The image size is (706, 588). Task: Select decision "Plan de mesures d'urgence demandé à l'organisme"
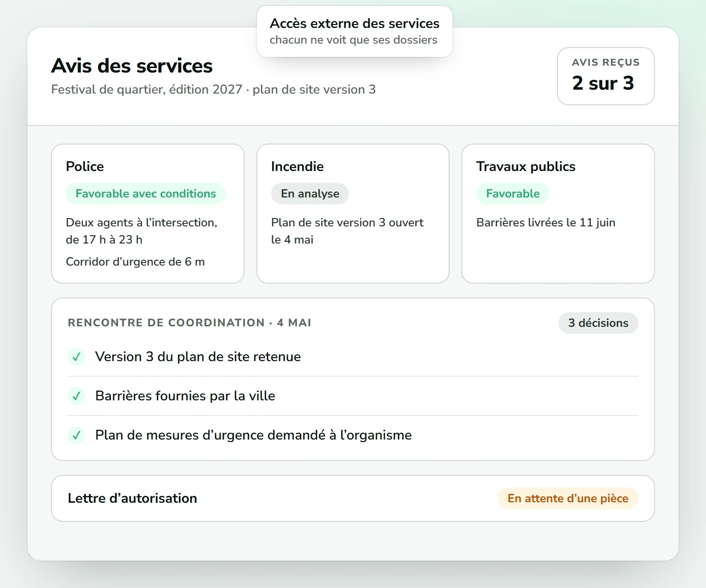[x=253, y=435]
